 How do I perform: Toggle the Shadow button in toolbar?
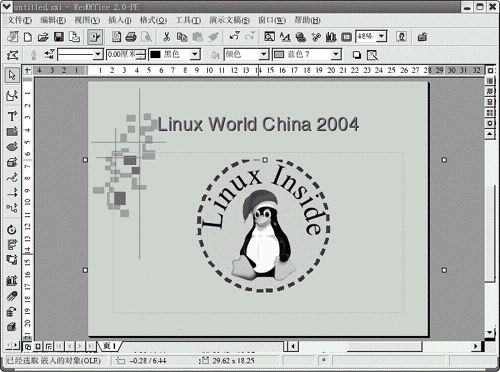[357, 55]
